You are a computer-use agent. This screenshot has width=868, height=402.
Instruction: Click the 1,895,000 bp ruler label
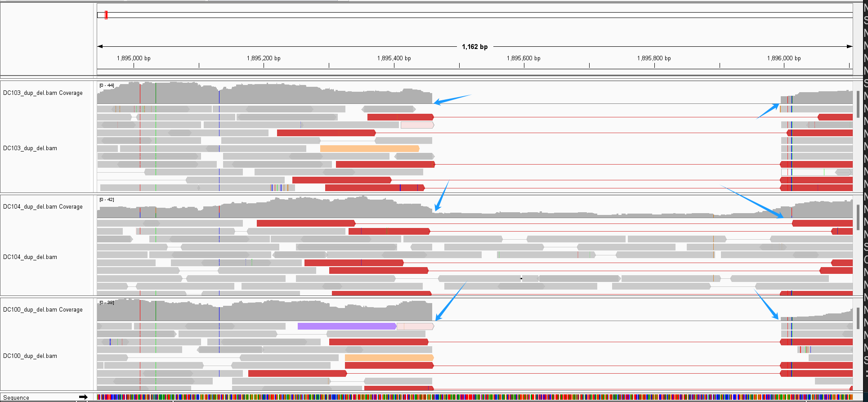pos(134,58)
